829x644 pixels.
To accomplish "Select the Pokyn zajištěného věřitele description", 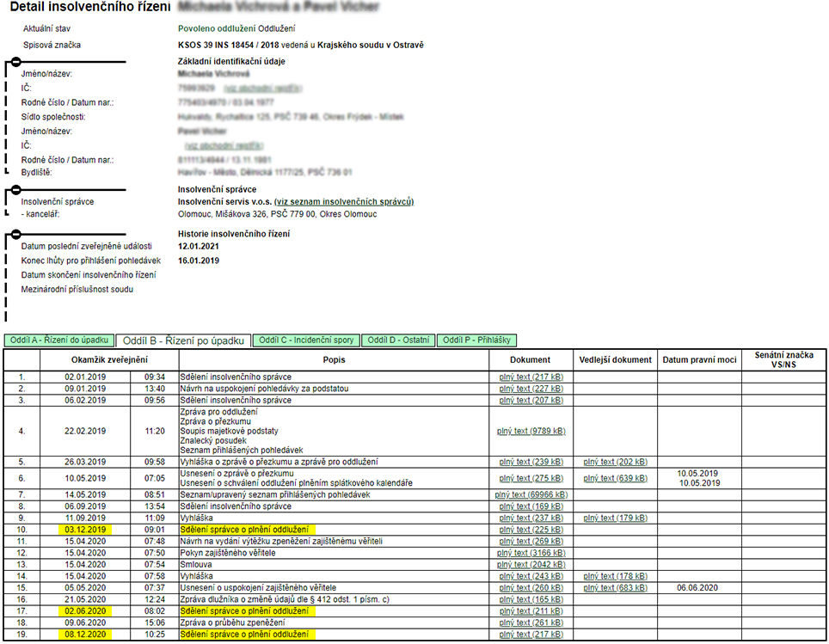I will [x=228, y=553].
